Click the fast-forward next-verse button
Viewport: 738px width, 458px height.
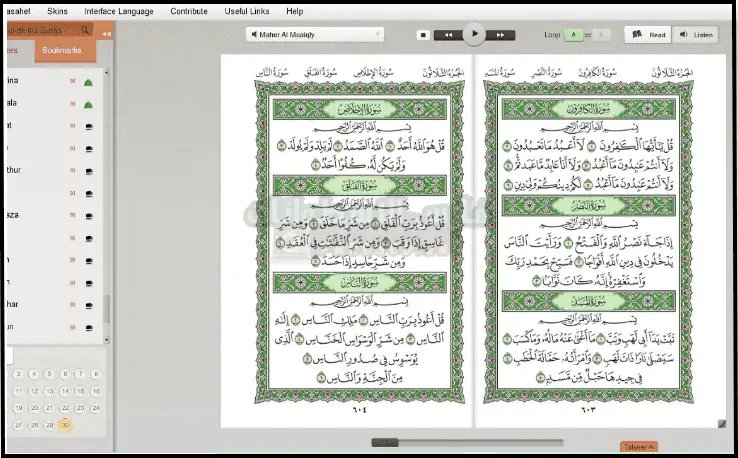point(500,34)
